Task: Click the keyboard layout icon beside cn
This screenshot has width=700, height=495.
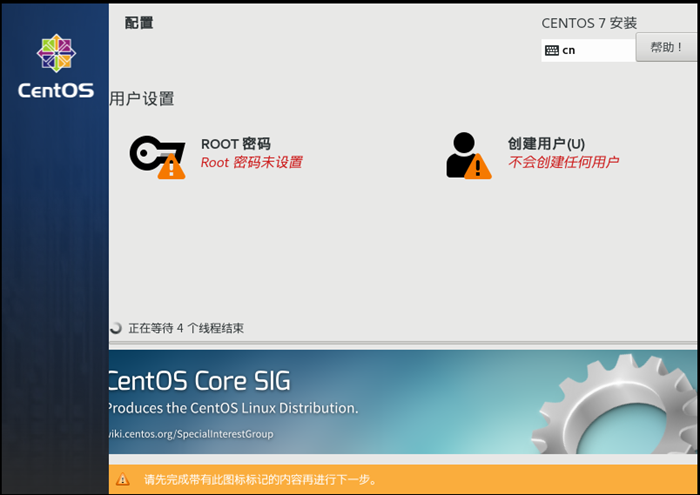Action: point(552,50)
